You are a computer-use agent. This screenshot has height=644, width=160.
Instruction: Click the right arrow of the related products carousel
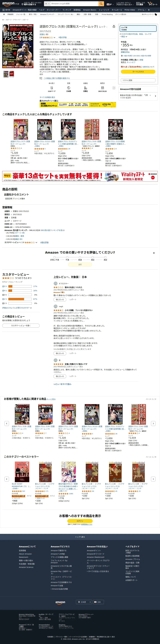pyautogui.click(x=154, y=424)
